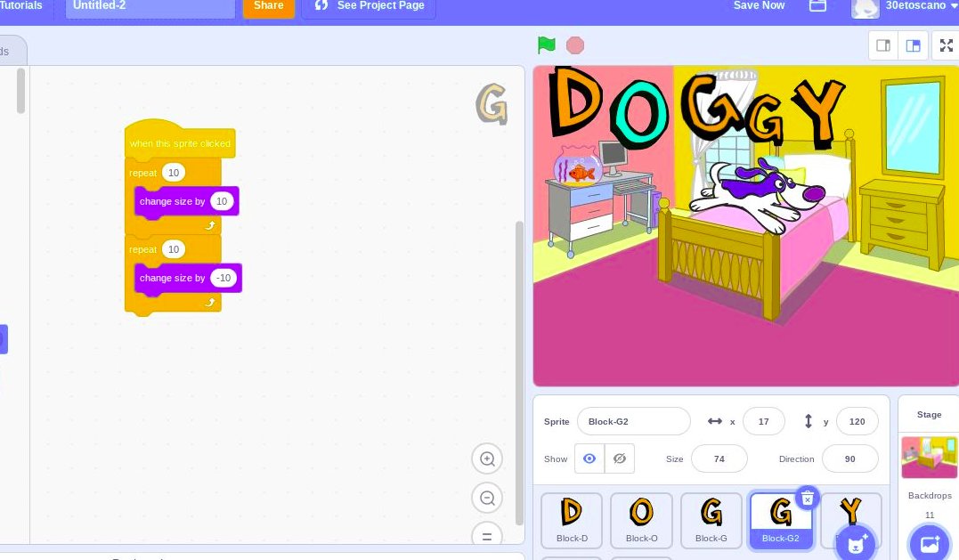Delete the Block-G2 sprite with trash icon

(x=807, y=499)
